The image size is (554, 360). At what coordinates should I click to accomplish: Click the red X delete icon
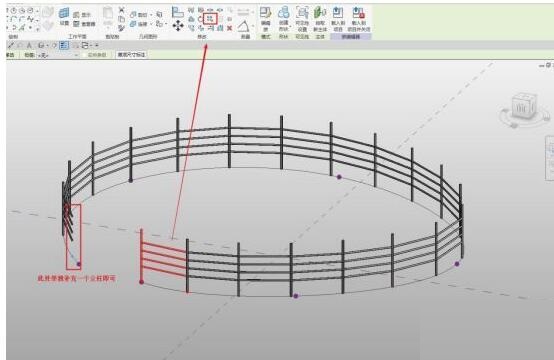click(x=230, y=28)
